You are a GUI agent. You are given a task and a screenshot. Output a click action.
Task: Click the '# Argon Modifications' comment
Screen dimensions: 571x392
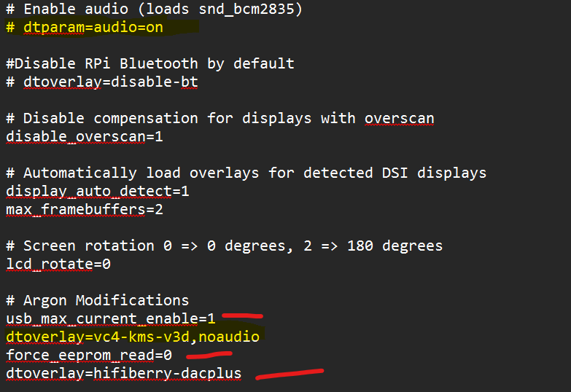[x=98, y=301]
